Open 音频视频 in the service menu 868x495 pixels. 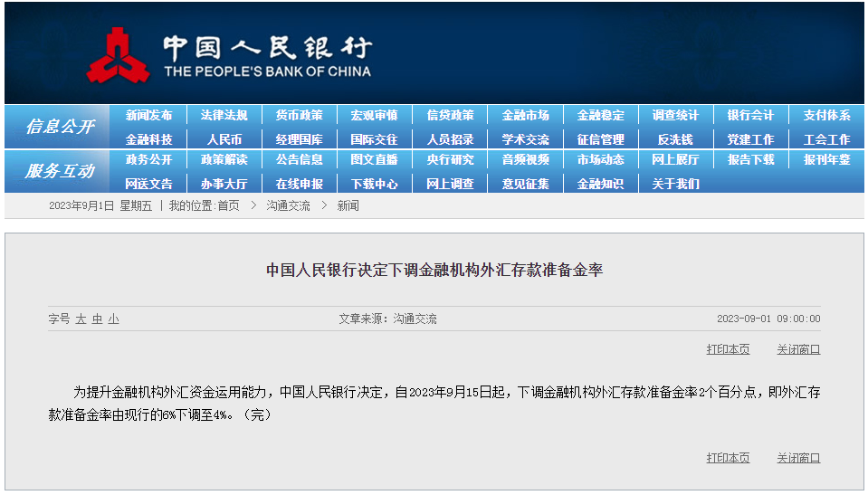525,159
